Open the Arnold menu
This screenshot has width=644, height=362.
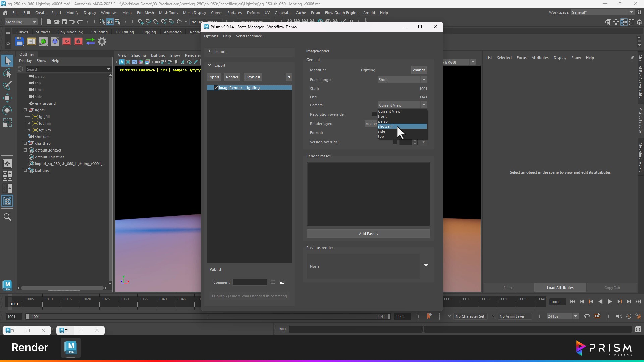tap(369, 13)
